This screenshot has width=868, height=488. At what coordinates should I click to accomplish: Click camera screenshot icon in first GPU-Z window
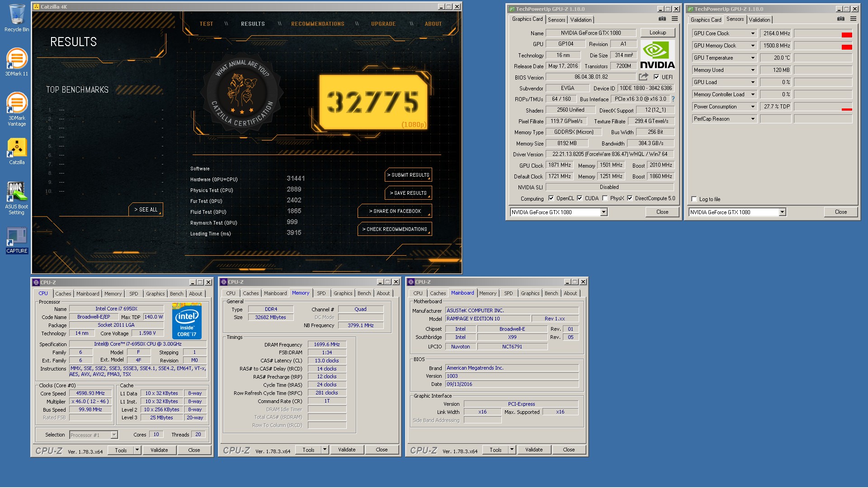662,19
